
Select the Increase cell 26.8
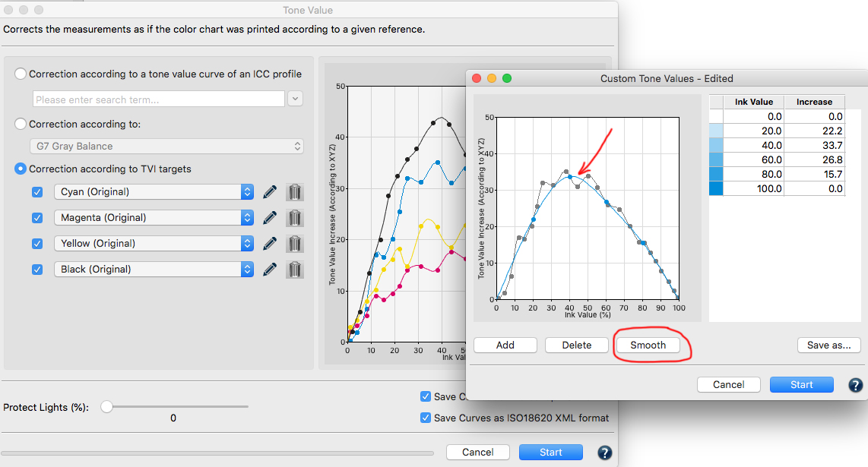pos(814,160)
